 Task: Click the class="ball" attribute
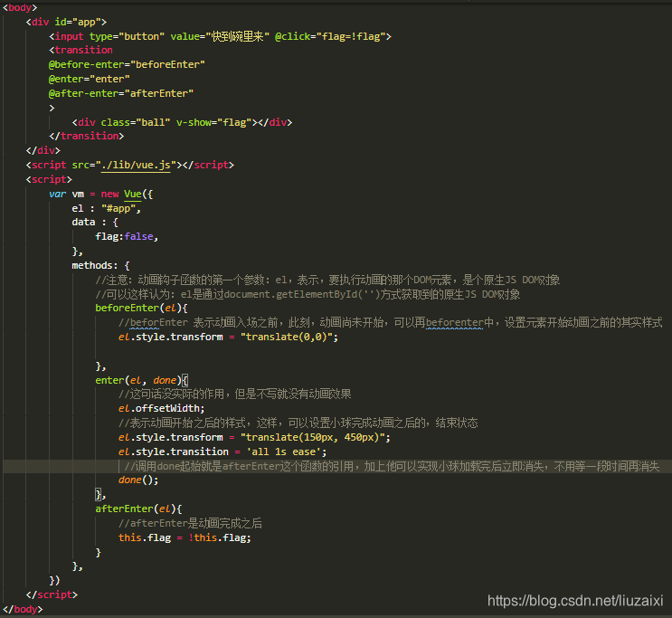[x=136, y=122]
